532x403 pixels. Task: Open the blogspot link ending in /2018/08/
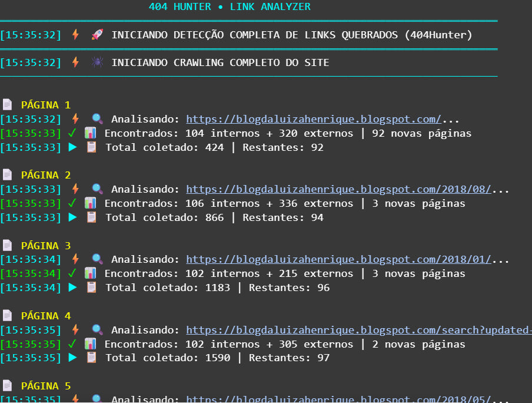click(x=338, y=189)
